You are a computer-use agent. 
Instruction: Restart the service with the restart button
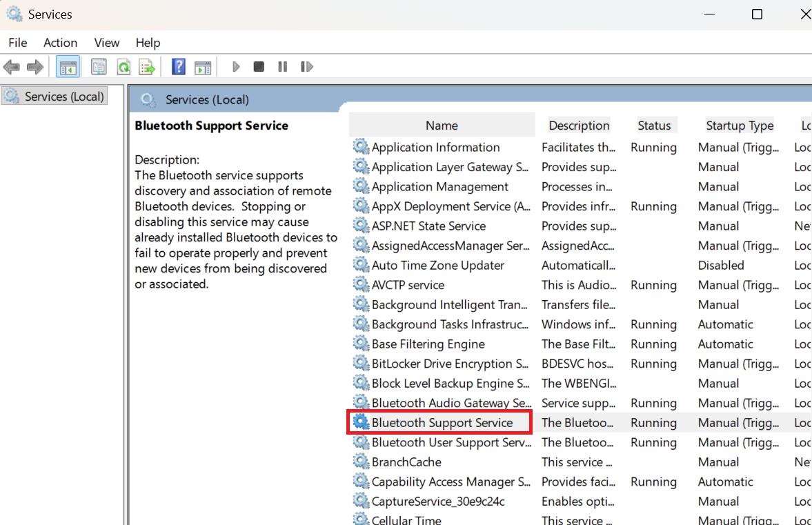[x=306, y=67]
